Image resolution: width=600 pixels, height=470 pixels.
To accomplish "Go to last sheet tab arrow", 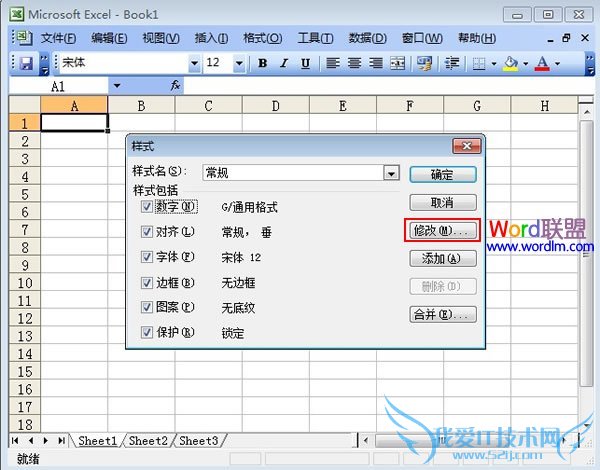I will tap(61, 441).
